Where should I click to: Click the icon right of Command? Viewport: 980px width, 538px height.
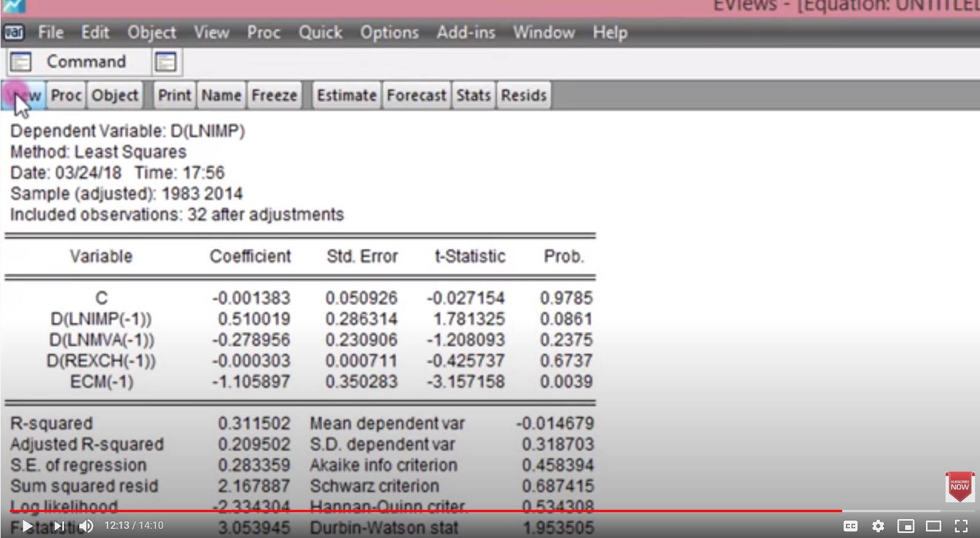[x=165, y=61]
